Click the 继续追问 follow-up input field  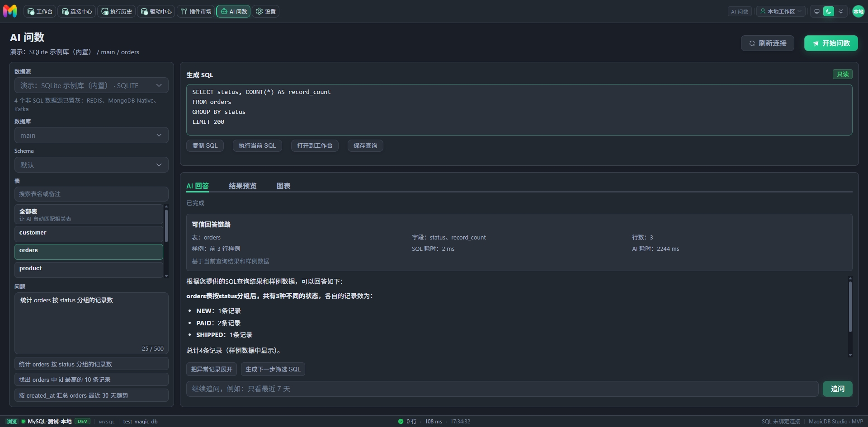[502, 389]
